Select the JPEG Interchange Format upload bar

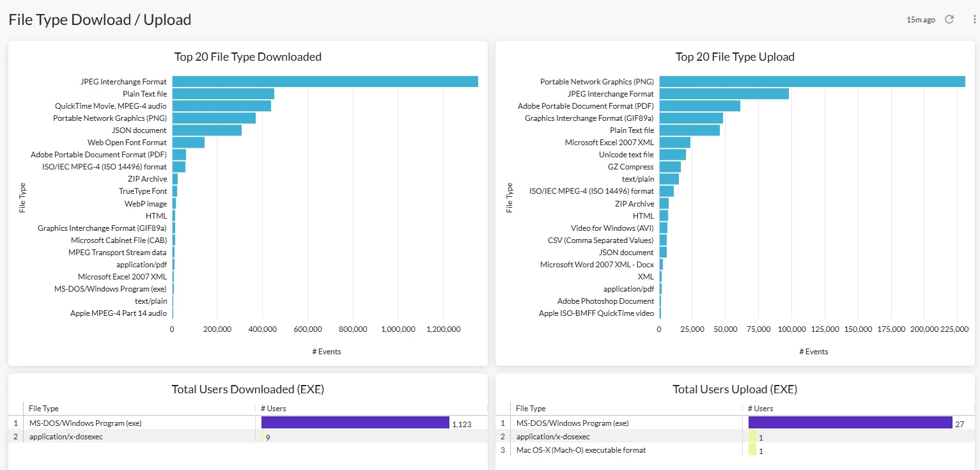pyautogui.click(x=724, y=93)
